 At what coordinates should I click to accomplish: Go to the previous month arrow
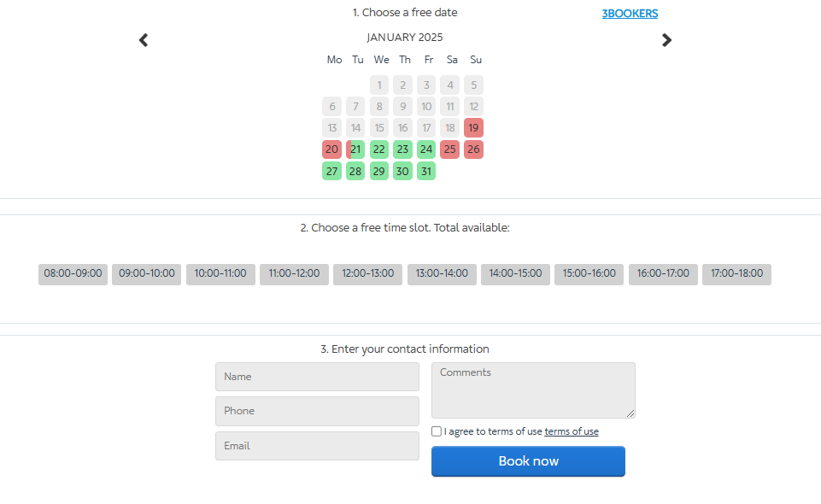tap(144, 40)
